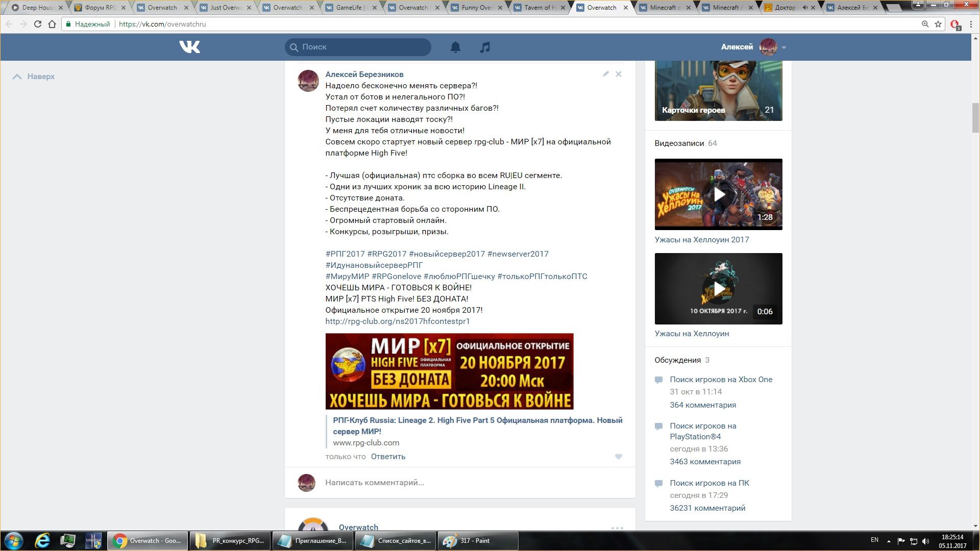Image resolution: width=980 pixels, height=551 pixels.
Task: Play the Ужасы на Хеллоуин 2017 video
Action: 718,194
